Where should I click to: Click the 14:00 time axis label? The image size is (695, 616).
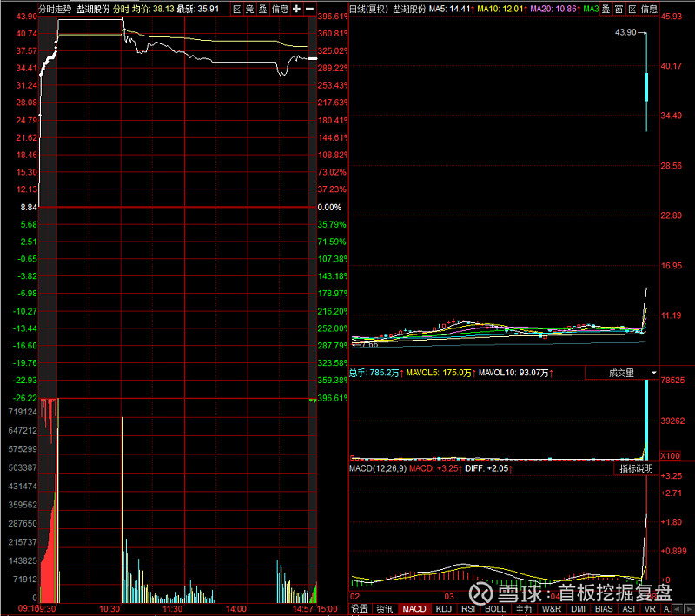[236, 609]
